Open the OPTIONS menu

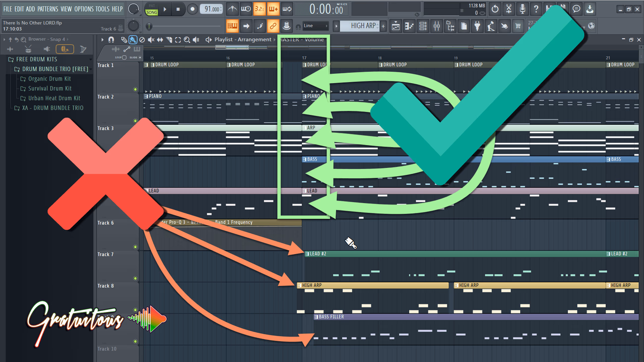pyautogui.click(x=84, y=9)
